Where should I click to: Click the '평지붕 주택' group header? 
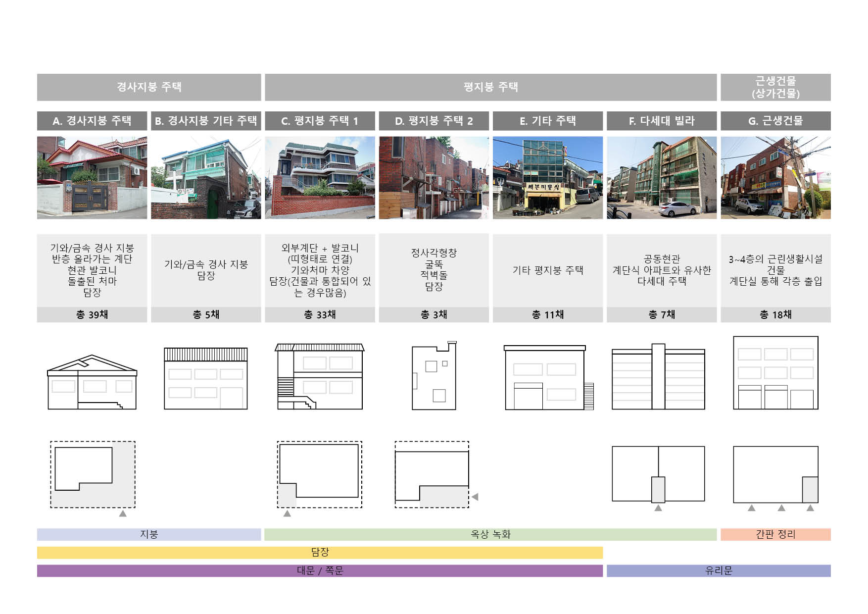[490, 87]
